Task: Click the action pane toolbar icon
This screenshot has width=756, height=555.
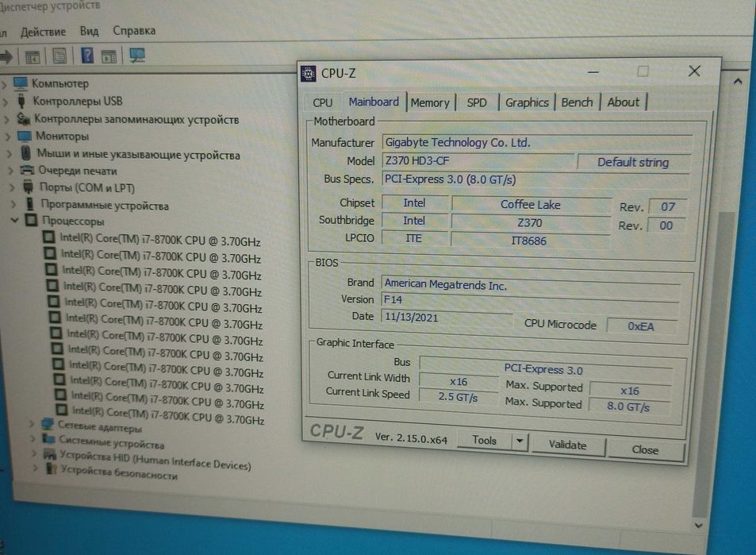Action: pyautogui.click(x=109, y=56)
